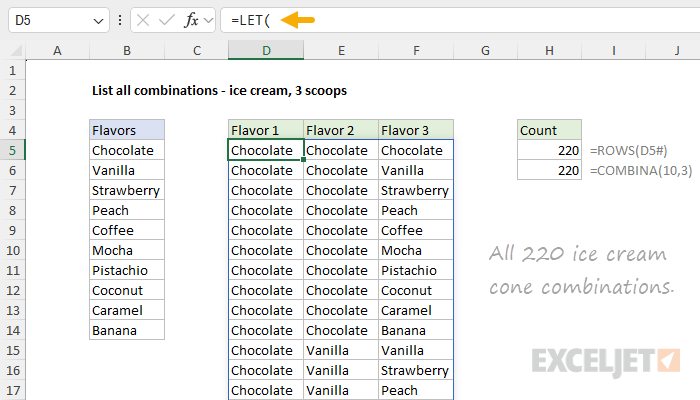Select column E header
This screenshot has height=400, width=700.
point(341,50)
